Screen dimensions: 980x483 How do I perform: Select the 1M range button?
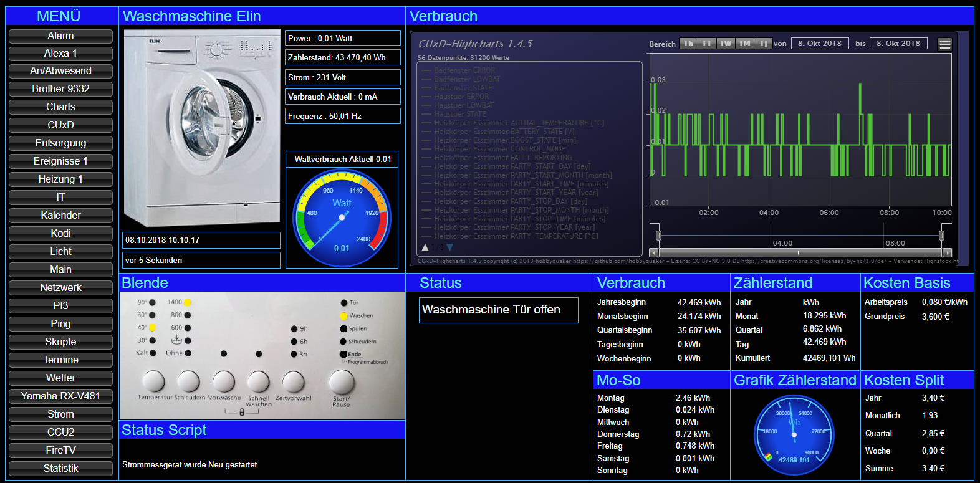click(x=744, y=44)
